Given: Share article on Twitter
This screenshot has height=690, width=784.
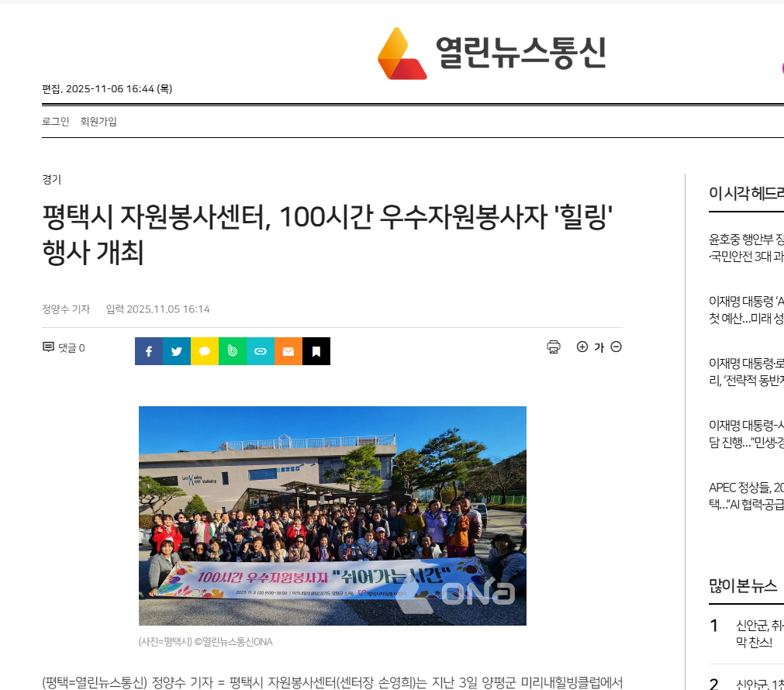Looking at the screenshot, I should 177,351.
